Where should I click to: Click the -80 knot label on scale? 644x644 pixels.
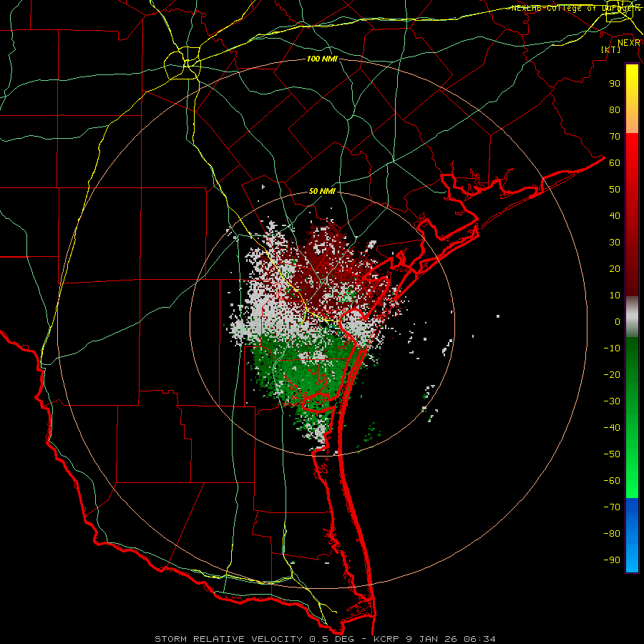click(612, 534)
